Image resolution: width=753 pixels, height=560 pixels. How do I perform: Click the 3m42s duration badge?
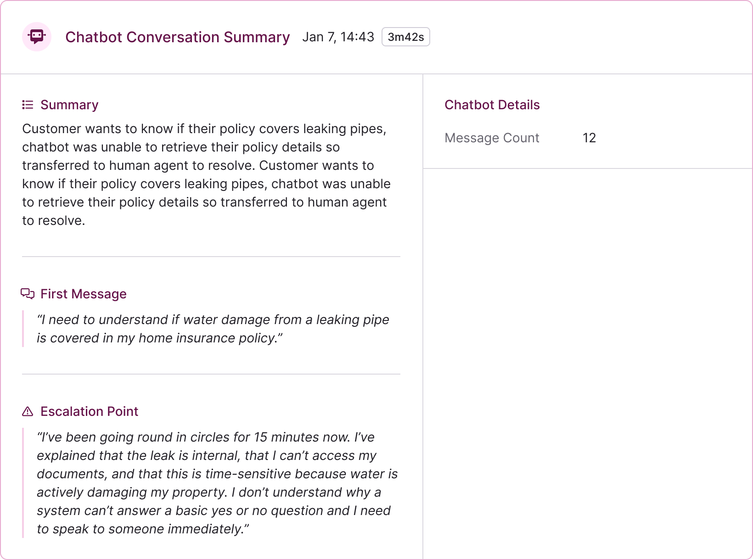point(405,37)
